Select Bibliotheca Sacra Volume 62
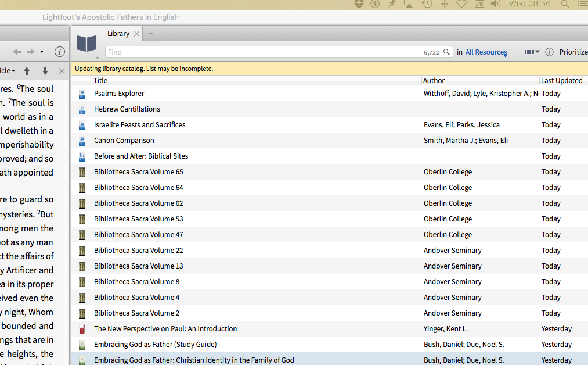This screenshot has height=365, width=588. [x=138, y=203]
